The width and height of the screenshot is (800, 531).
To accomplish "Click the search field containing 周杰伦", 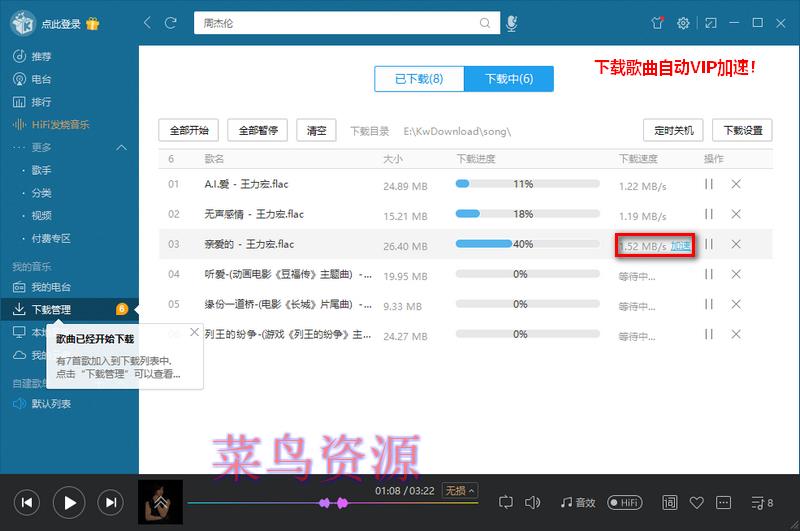I will coord(347,23).
